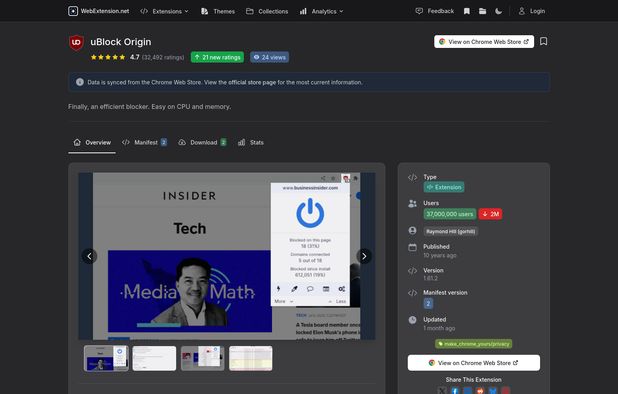
Task: Open the Feedback link
Action: [x=435, y=11]
